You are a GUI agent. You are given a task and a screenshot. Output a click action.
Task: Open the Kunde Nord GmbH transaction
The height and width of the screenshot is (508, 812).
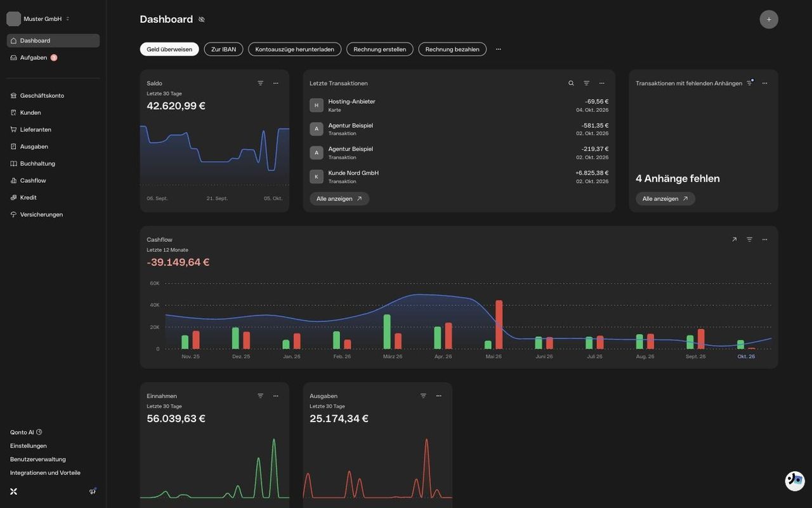(x=459, y=177)
